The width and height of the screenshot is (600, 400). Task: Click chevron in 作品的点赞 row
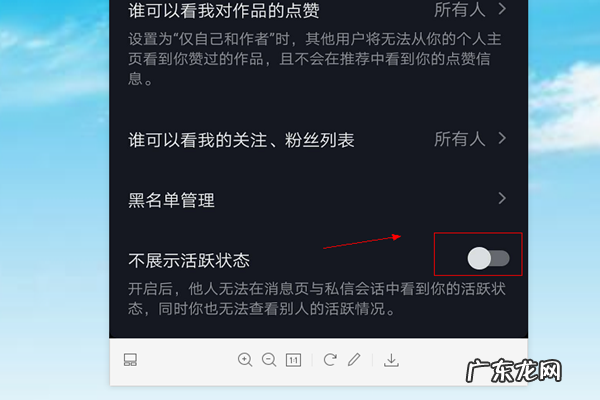point(502,9)
